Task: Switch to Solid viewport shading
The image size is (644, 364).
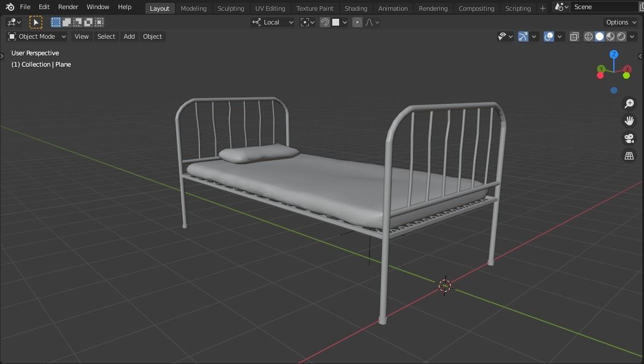Action: (600, 36)
